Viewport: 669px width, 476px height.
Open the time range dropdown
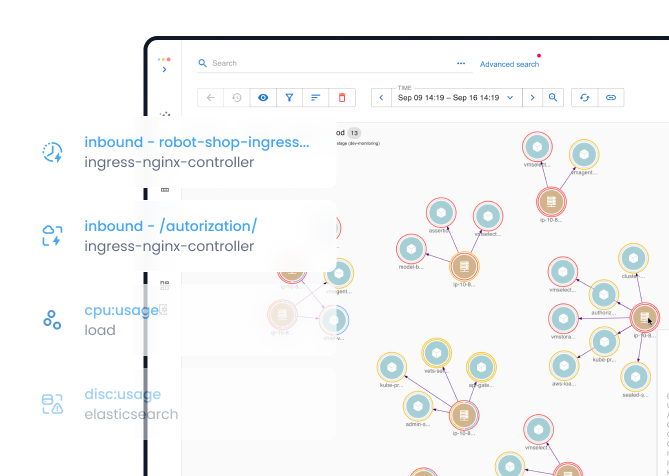click(x=509, y=98)
